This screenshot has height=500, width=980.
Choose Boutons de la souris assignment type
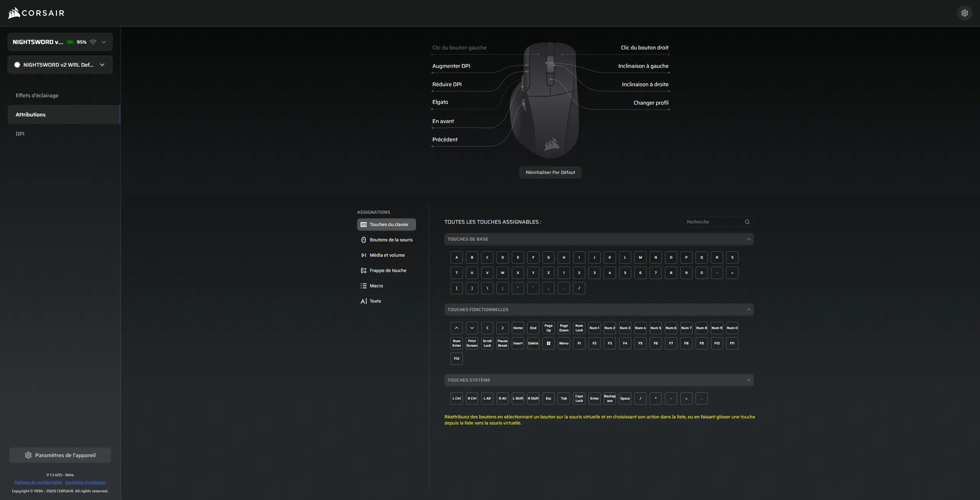tap(387, 240)
